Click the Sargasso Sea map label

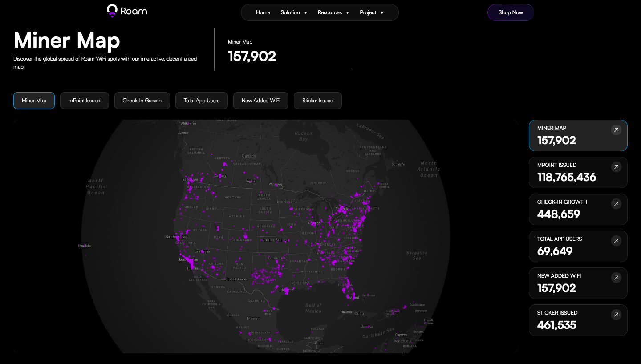[417, 255]
